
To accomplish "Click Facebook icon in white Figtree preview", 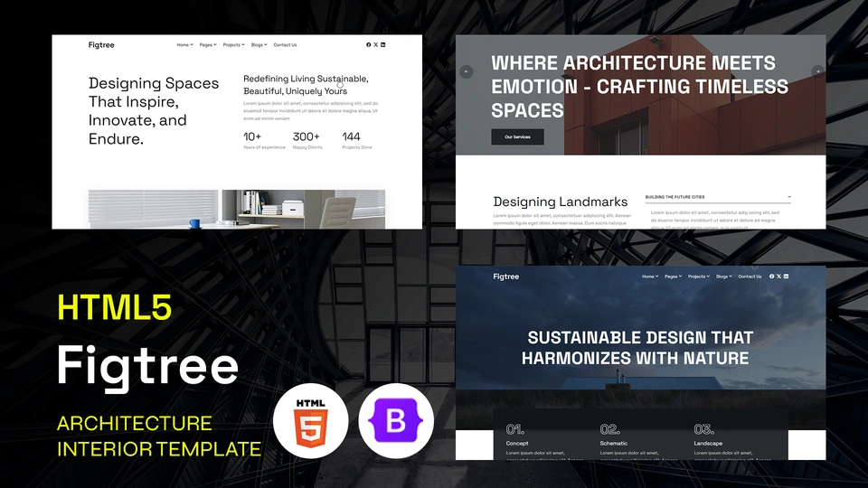I will coord(369,45).
